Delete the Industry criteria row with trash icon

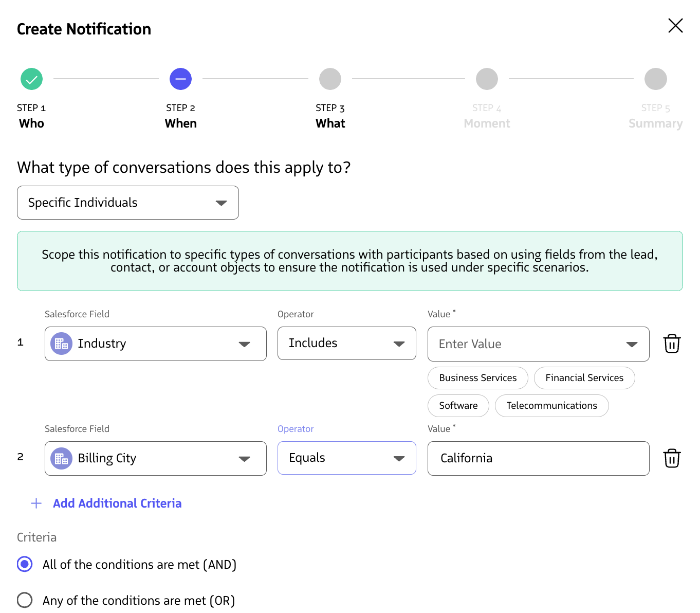tap(671, 344)
